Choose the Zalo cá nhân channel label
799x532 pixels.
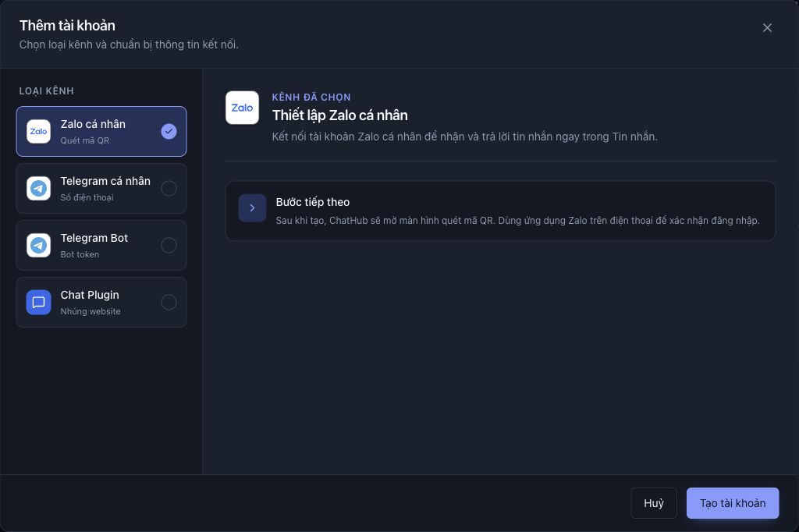[x=93, y=124]
